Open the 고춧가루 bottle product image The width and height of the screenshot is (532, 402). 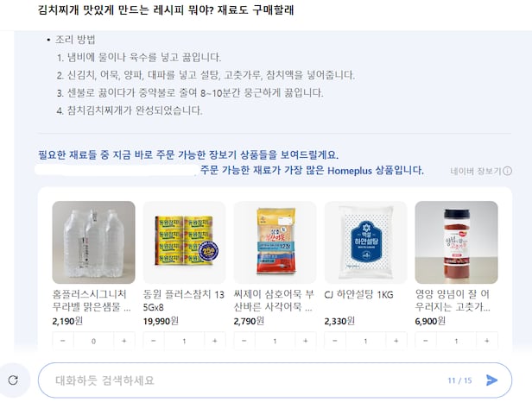[x=456, y=242]
